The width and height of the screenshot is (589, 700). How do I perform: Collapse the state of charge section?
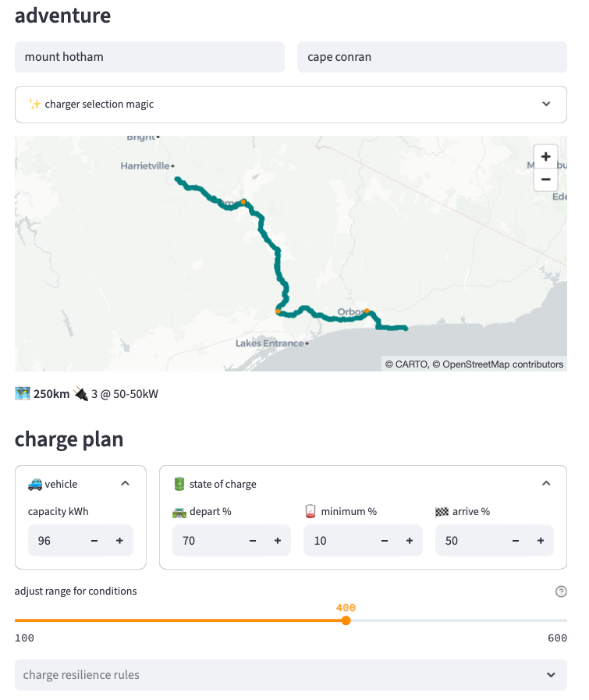pos(546,484)
